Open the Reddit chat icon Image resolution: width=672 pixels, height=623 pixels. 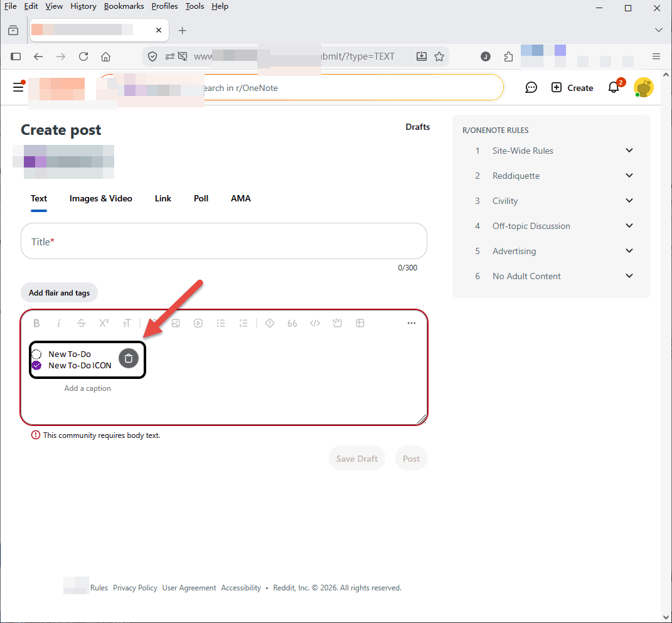531,87
